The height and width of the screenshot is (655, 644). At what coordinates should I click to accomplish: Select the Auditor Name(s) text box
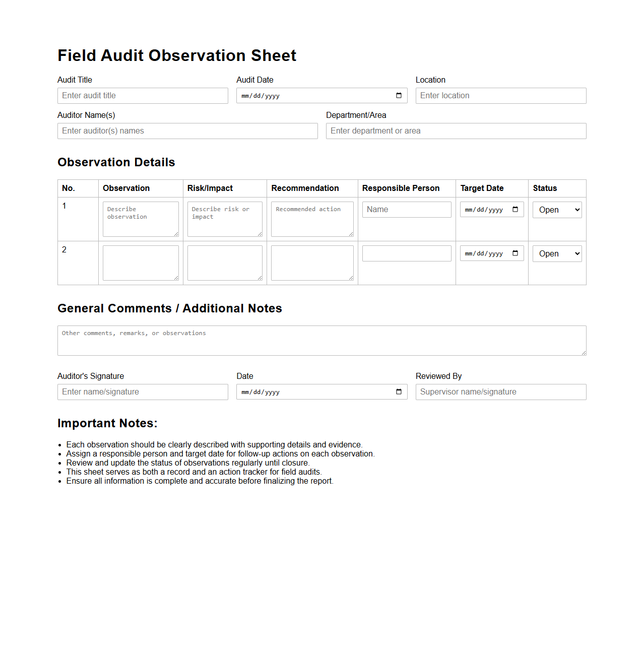187,131
